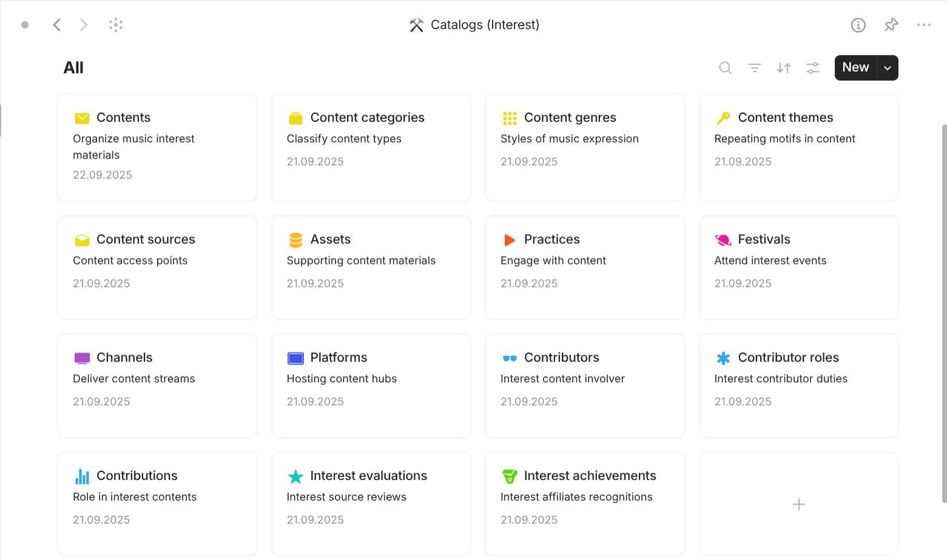Click the New button
947x560 pixels.
[855, 67]
